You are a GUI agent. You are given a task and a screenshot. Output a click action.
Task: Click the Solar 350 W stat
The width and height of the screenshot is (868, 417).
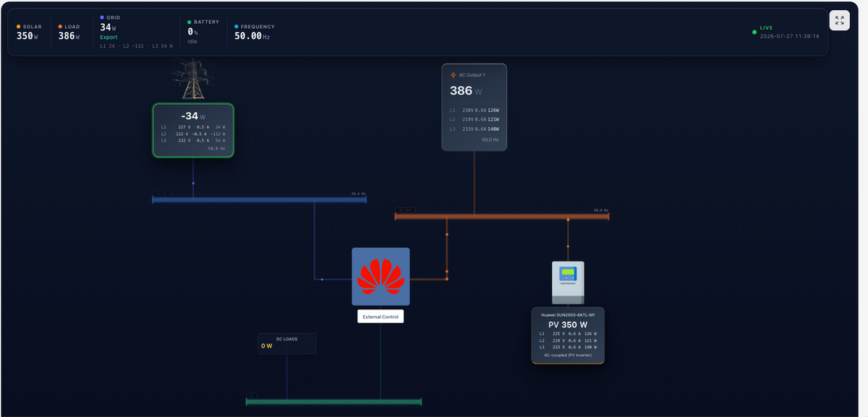point(30,32)
